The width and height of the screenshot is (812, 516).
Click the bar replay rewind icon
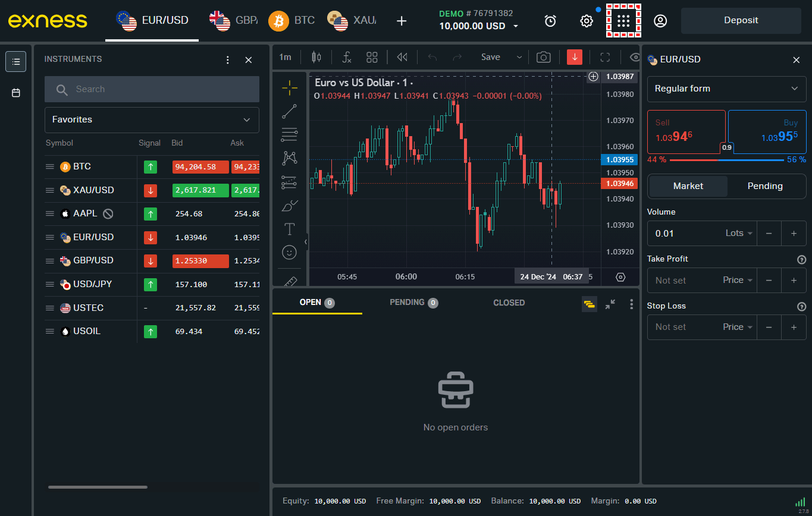point(402,57)
